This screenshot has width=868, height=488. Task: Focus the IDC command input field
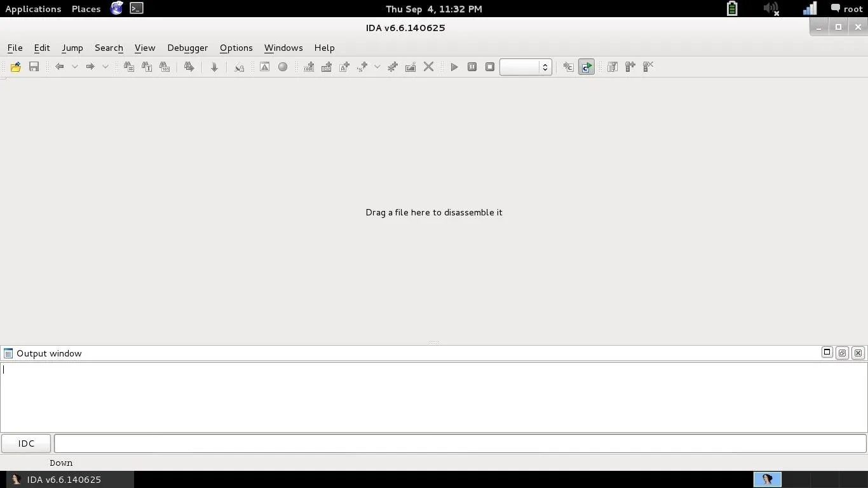click(x=460, y=444)
